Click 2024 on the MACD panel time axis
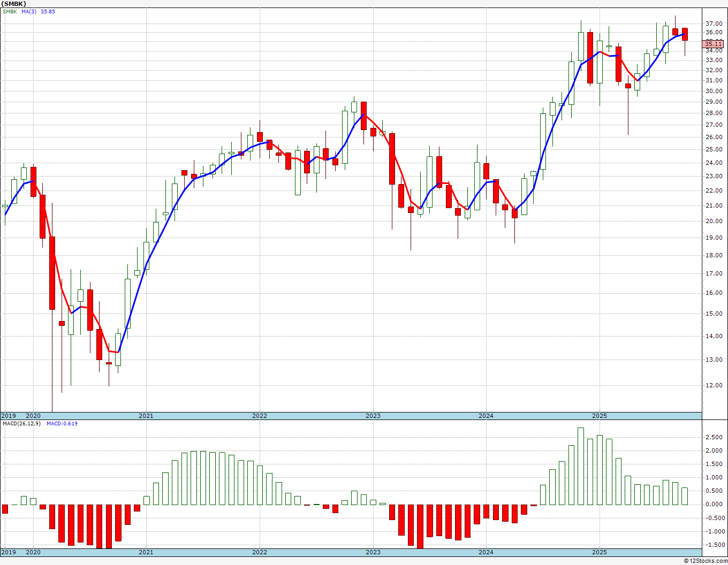 tap(486, 553)
